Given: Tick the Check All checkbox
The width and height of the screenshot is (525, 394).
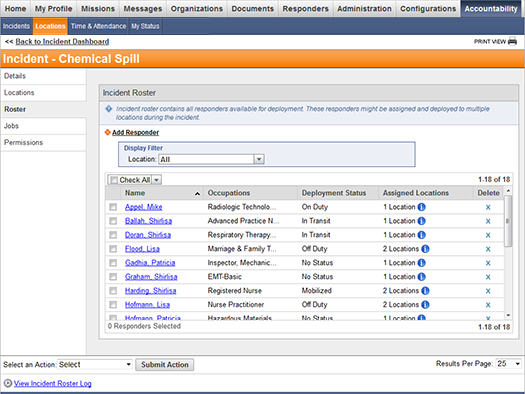Looking at the screenshot, I should [114, 180].
